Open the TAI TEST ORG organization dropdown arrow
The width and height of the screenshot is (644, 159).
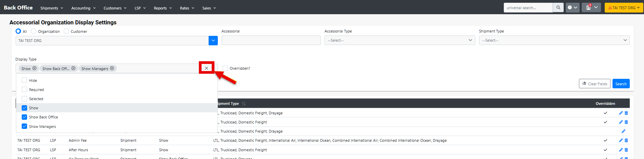pyautogui.click(x=213, y=41)
